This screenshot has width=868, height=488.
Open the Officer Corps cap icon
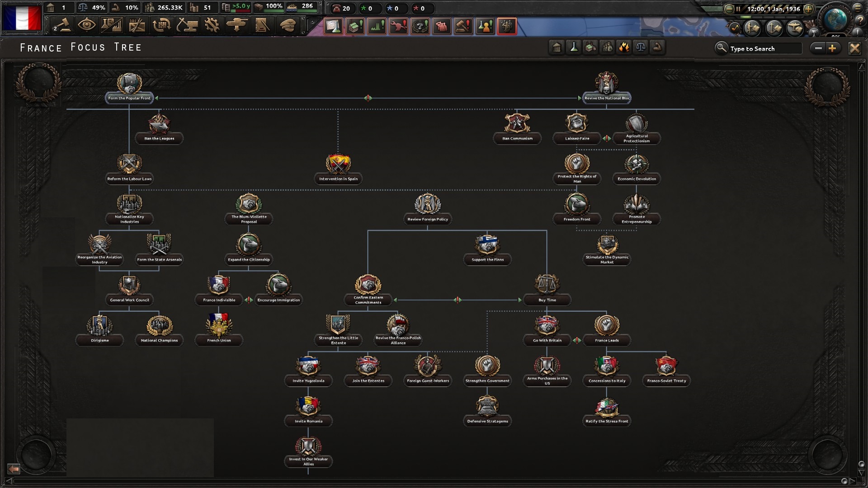coord(288,25)
